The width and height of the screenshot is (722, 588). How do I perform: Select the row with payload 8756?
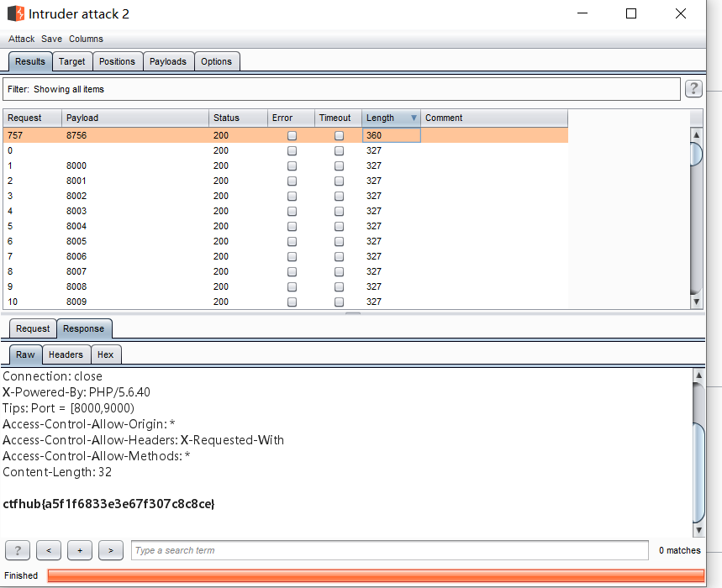coord(286,135)
